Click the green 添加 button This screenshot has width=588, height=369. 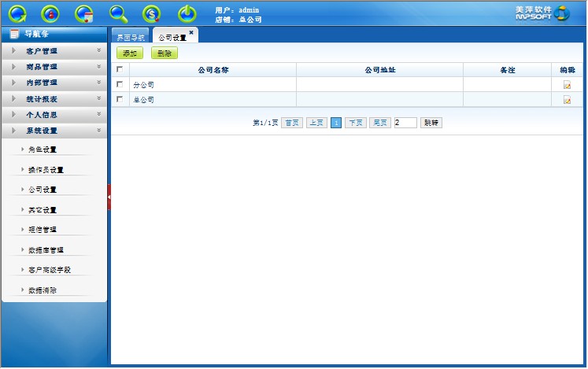[x=130, y=54]
